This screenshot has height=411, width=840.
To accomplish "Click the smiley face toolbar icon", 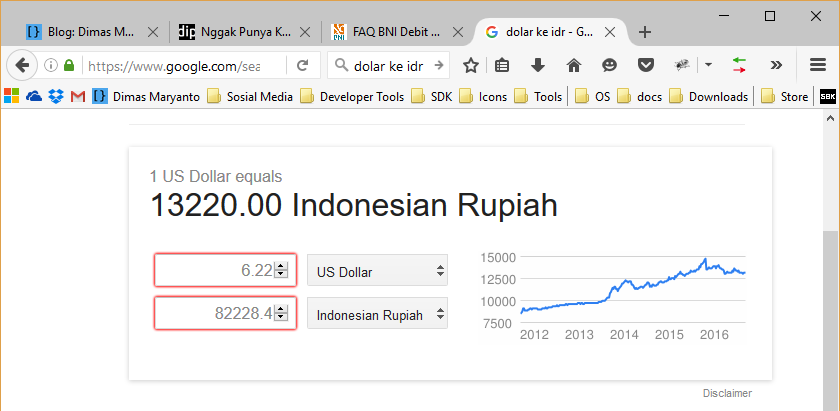I will (609, 65).
